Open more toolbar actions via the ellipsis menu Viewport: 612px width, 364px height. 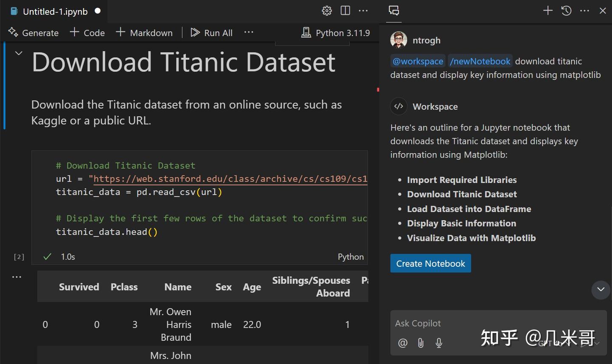249,32
